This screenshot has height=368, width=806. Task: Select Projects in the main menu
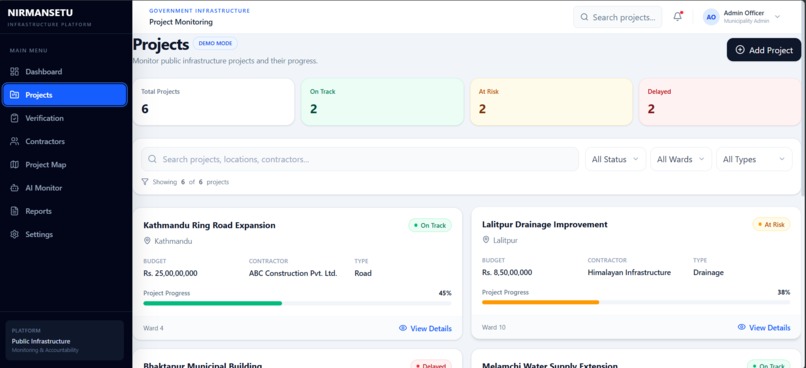coord(65,95)
